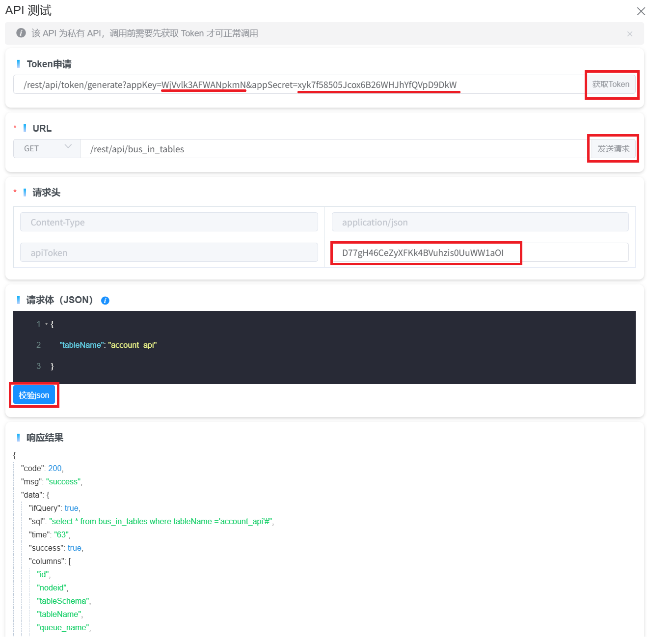
Task: Click the "account_api" value in the editor
Action: tap(132, 345)
